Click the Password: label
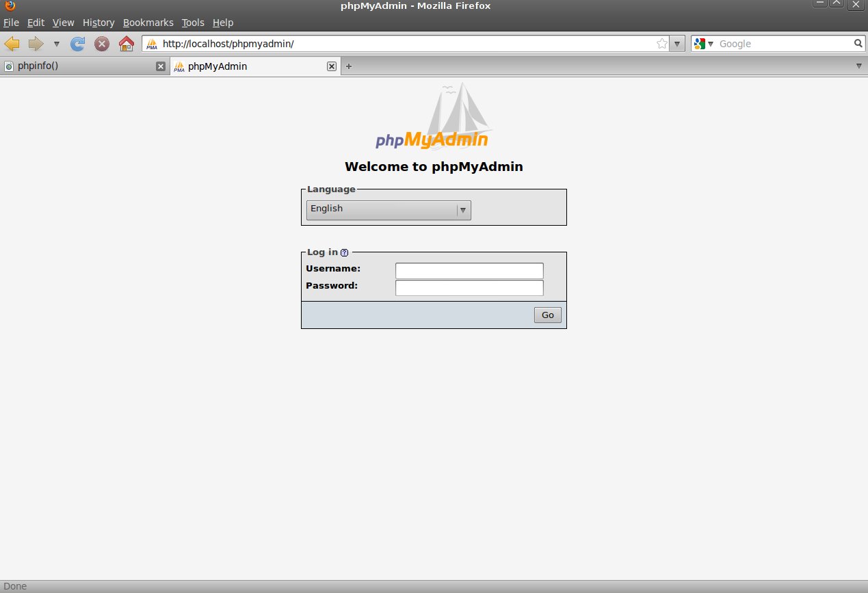Screen dimensions: 868x593 332,286
